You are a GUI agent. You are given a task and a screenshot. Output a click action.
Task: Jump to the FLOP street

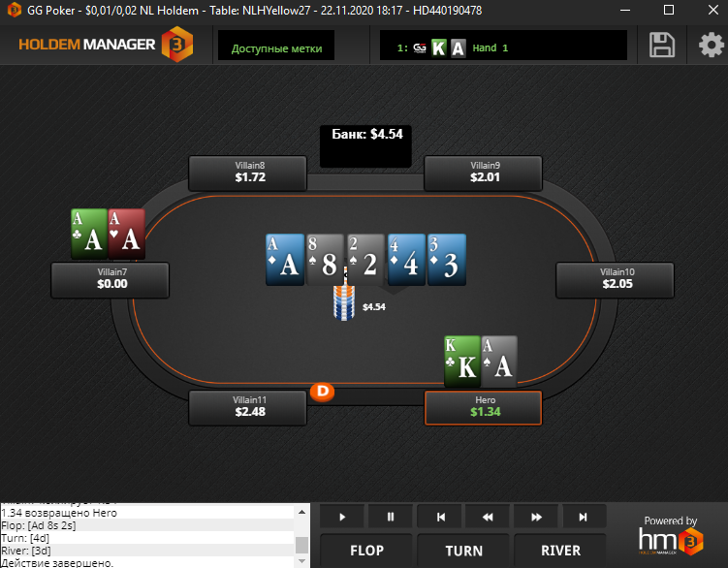tap(366, 551)
